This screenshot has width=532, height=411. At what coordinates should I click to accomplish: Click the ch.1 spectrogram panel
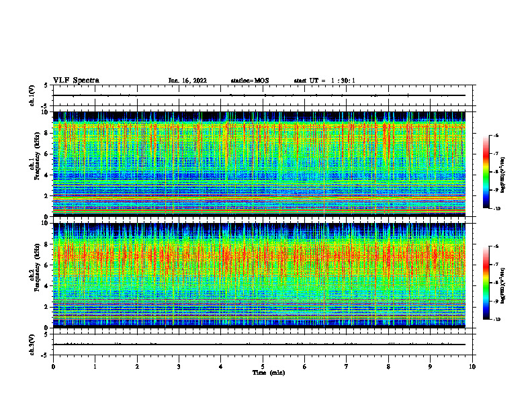259,164
